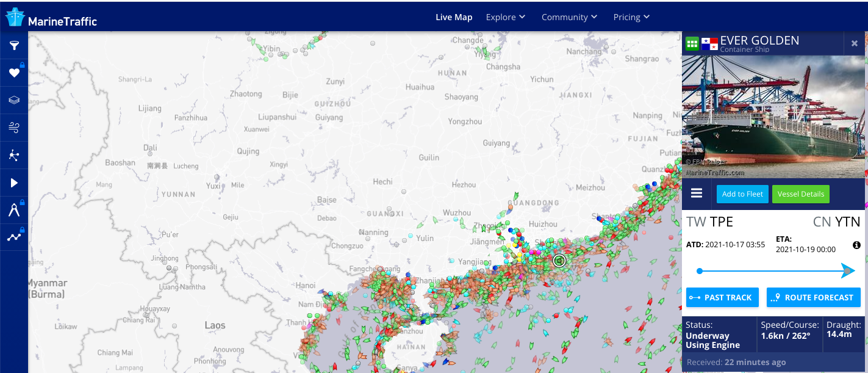Image resolution: width=868 pixels, height=373 pixels.
Task: Click the Wuzhou label on map
Action: click(x=457, y=212)
